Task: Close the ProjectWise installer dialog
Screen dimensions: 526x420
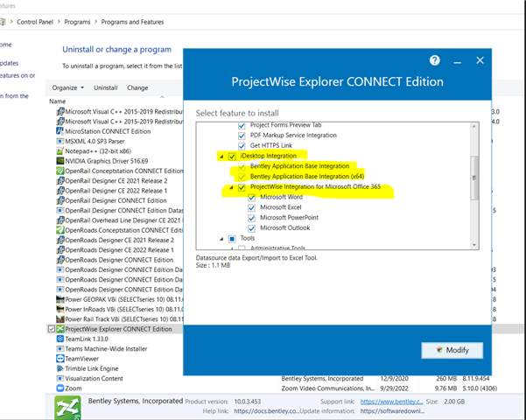Action: tap(480, 60)
